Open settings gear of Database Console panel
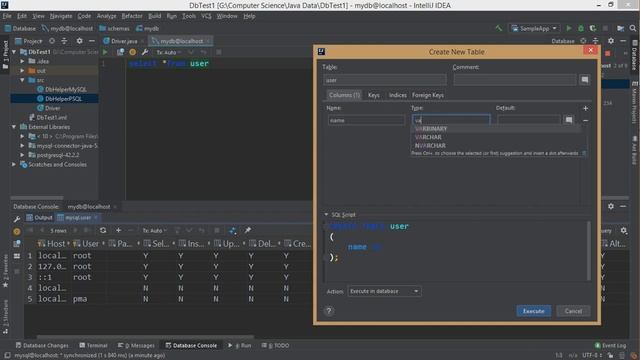Image resolution: width=640 pixels, height=360 pixels. (611, 207)
